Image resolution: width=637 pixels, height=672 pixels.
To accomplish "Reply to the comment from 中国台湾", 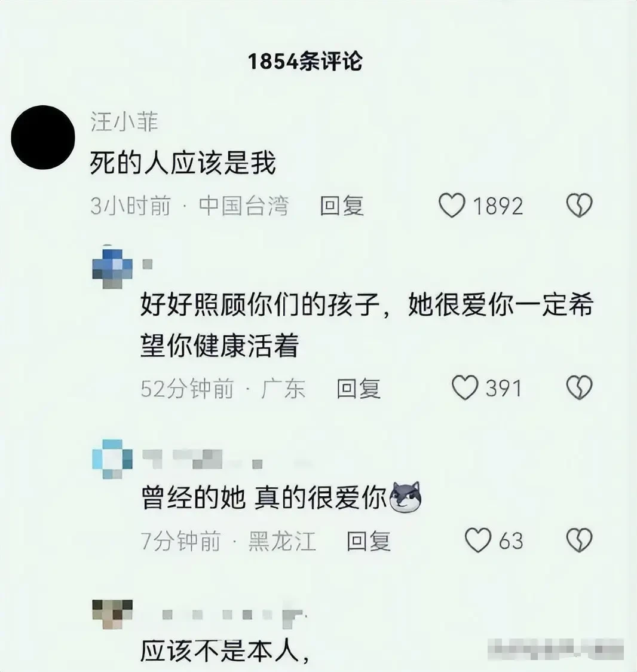I will 342,206.
